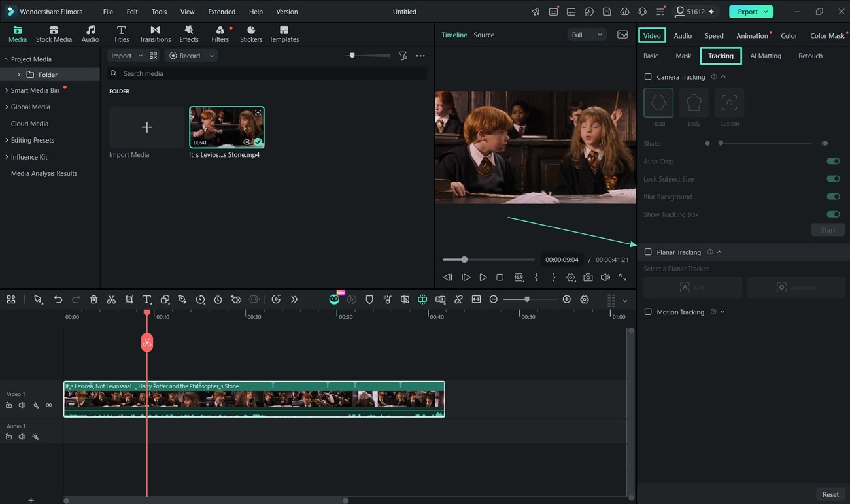Expand the Motion Tracking section
Image resolution: width=850 pixels, height=504 pixels.
[722, 312]
